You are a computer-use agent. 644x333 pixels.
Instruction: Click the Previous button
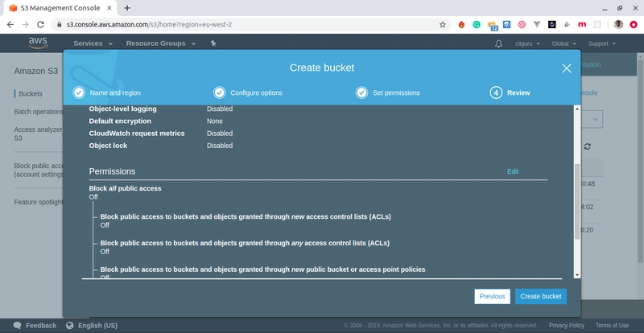tap(492, 297)
